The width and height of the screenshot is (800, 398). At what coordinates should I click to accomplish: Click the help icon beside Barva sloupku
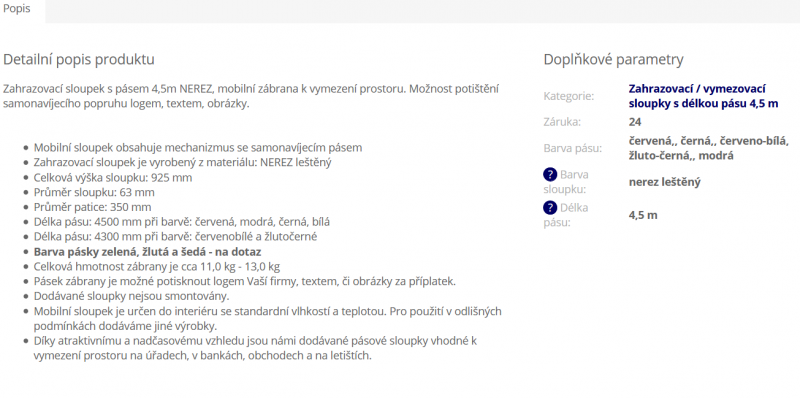click(549, 175)
